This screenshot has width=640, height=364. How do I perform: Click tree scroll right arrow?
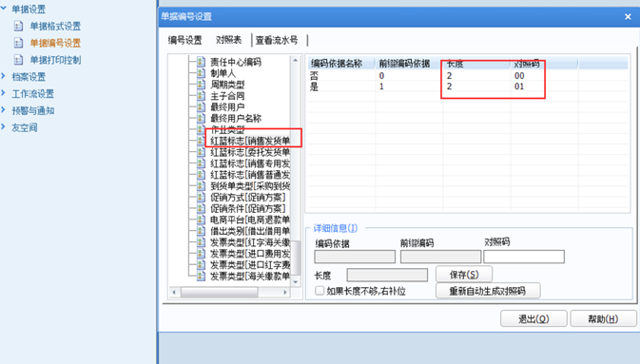[x=285, y=292]
